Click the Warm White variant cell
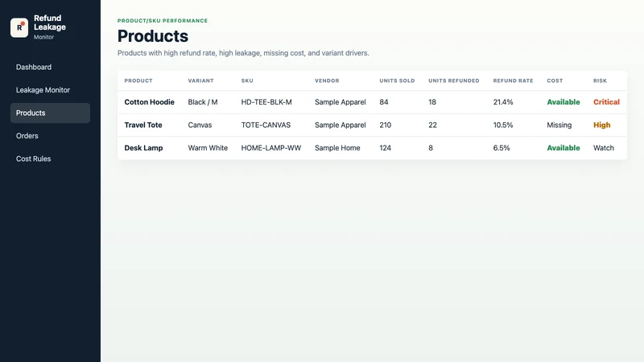 208,148
